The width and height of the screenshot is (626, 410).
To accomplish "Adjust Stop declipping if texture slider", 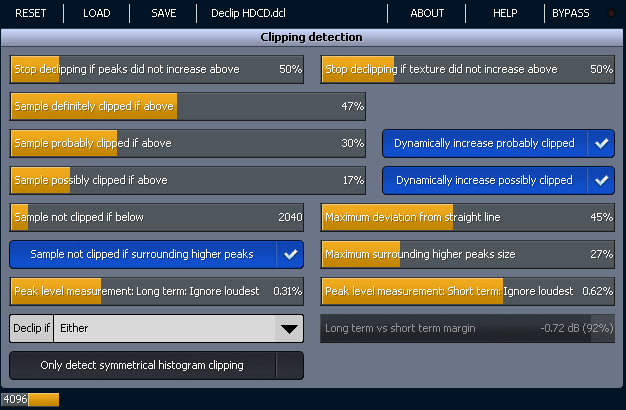I will click(x=468, y=69).
